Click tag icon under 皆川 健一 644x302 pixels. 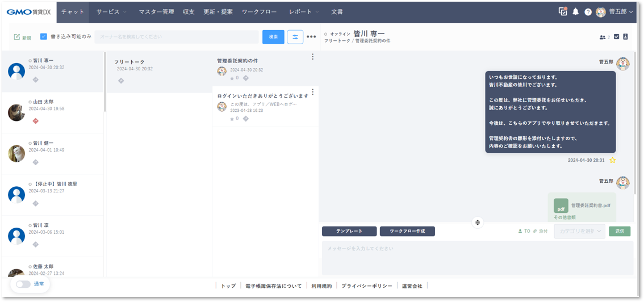pos(35,162)
